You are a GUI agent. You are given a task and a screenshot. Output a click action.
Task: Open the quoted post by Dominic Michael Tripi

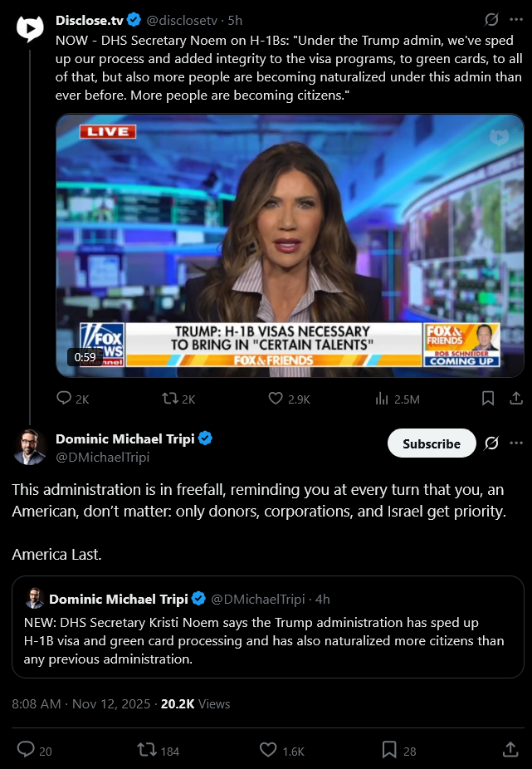268,627
